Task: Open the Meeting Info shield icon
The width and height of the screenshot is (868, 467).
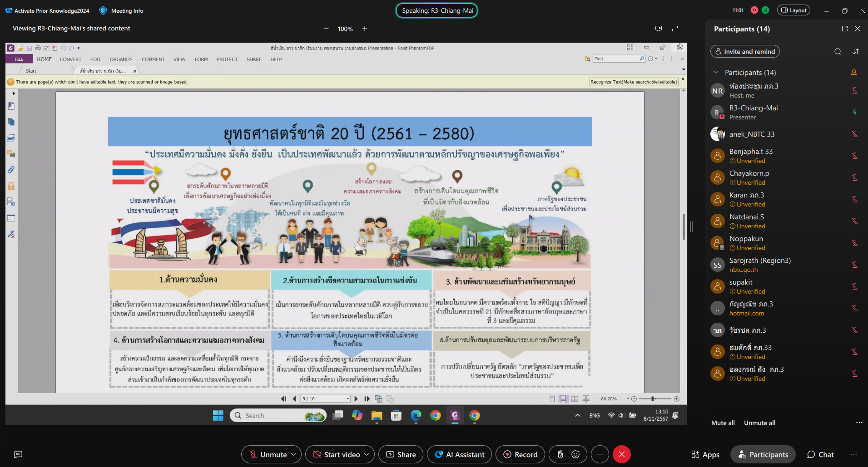Action: [x=103, y=10]
